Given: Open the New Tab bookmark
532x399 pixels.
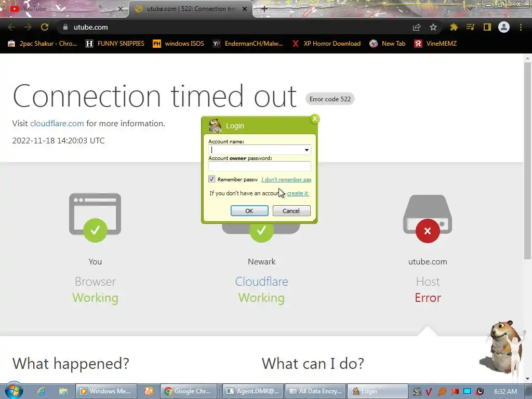Looking at the screenshot, I should click(388, 44).
